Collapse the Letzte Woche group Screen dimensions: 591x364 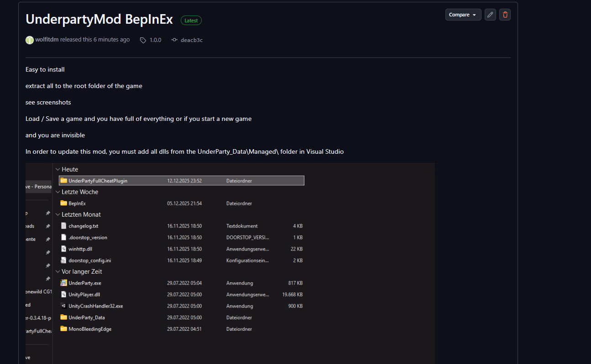pyautogui.click(x=58, y=192)
